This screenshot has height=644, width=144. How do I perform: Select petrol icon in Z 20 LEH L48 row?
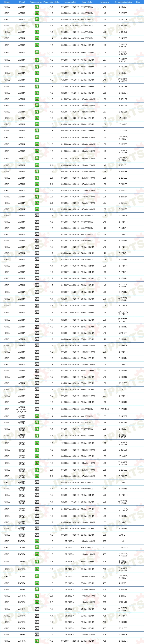point(37,190)
